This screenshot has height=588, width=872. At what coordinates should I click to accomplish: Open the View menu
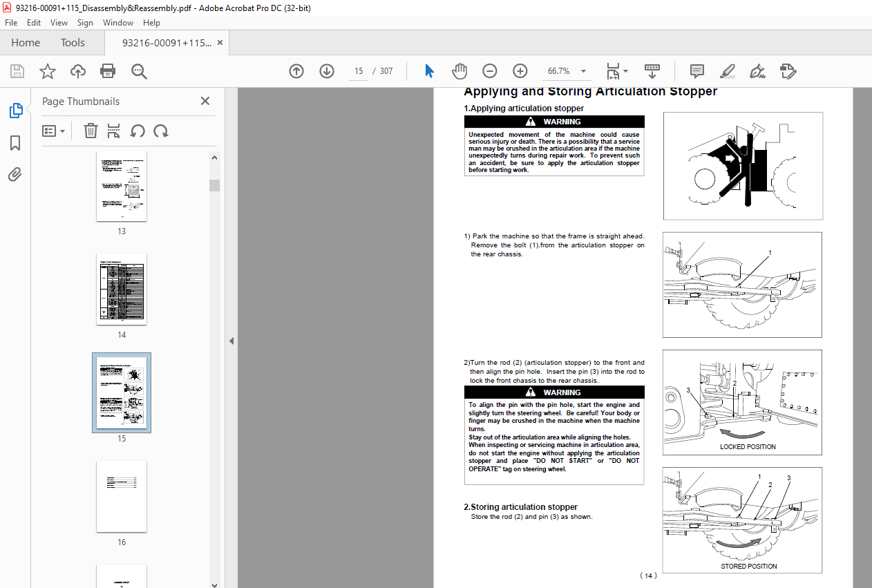[59, 23]
